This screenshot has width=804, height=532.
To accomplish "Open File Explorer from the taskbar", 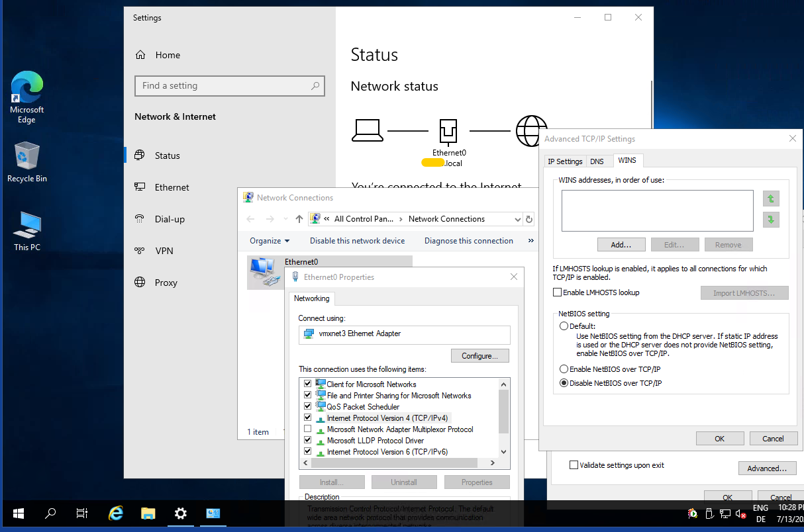I will point(148,513).
